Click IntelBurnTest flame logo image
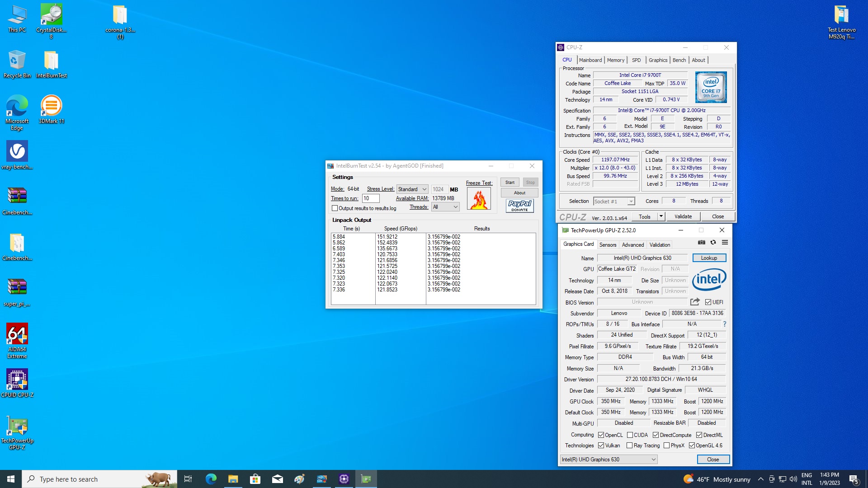The width and height of the screenshot is (868, 488). coord(479,199)
